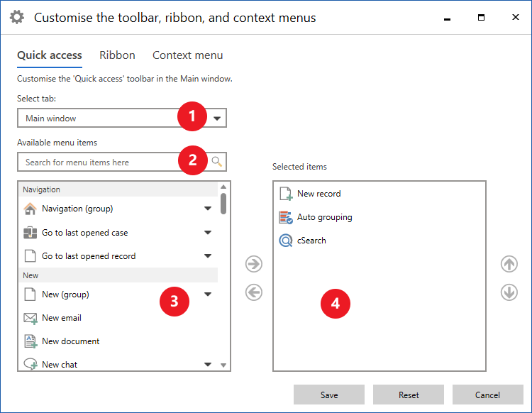The image size is (532, 413).
Task: Click the New (group) page icon
Action: (31, 294)
